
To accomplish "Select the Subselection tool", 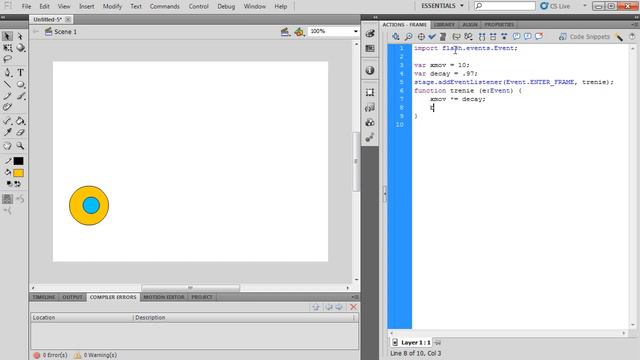I will pos(20,36).
